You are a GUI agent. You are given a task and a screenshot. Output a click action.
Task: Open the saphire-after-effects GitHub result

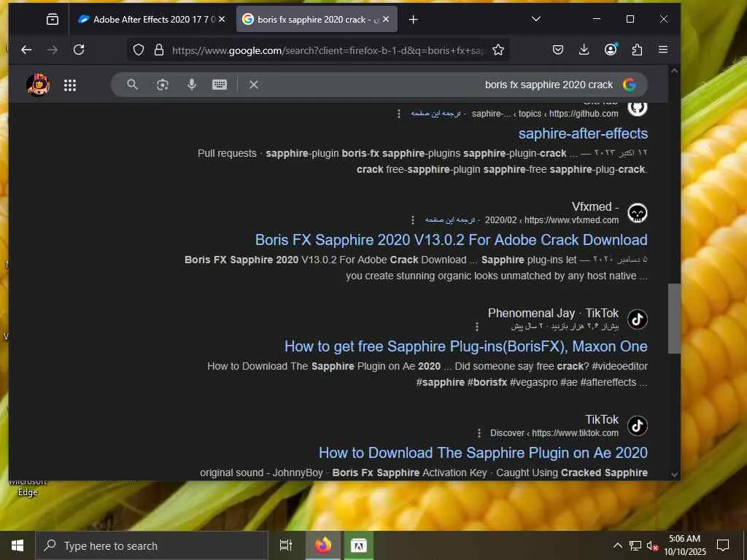pos(583,134)
